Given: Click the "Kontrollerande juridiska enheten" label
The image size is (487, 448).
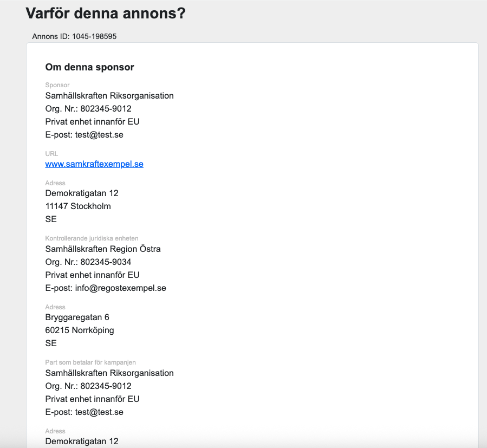Looking at the screenshot, I should pyautogui.click(x=92, y=238).
